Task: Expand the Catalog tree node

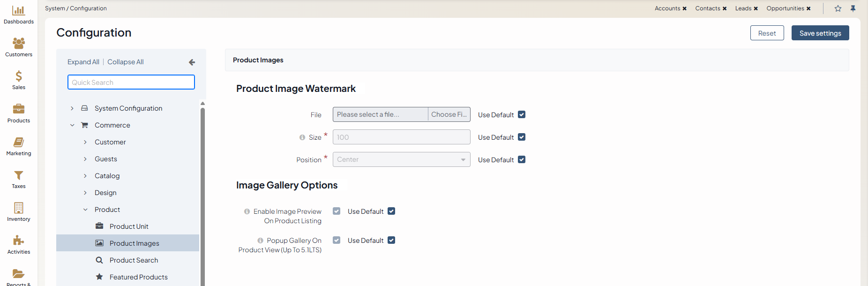Action: (85, 176)
